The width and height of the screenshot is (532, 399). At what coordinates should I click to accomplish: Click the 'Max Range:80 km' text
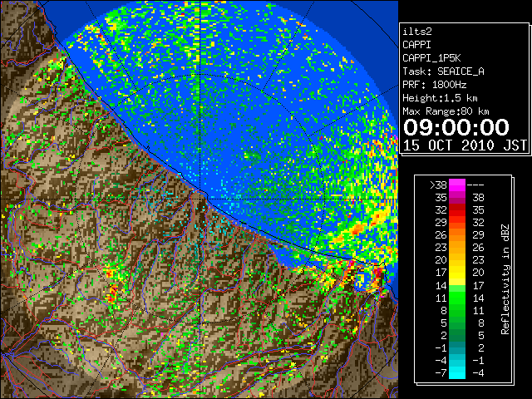(446, 111)
